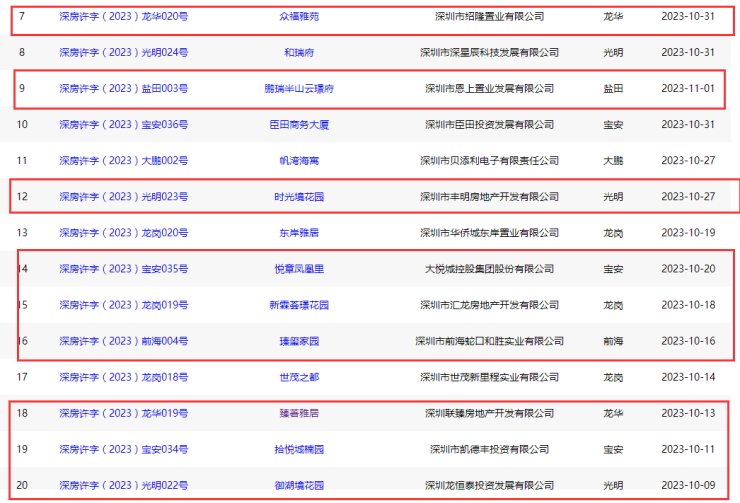The width and height of the screenshot is (740, 503).
Task: Open permit 深房许字（2023）光明023号
Action: (124, 197)
